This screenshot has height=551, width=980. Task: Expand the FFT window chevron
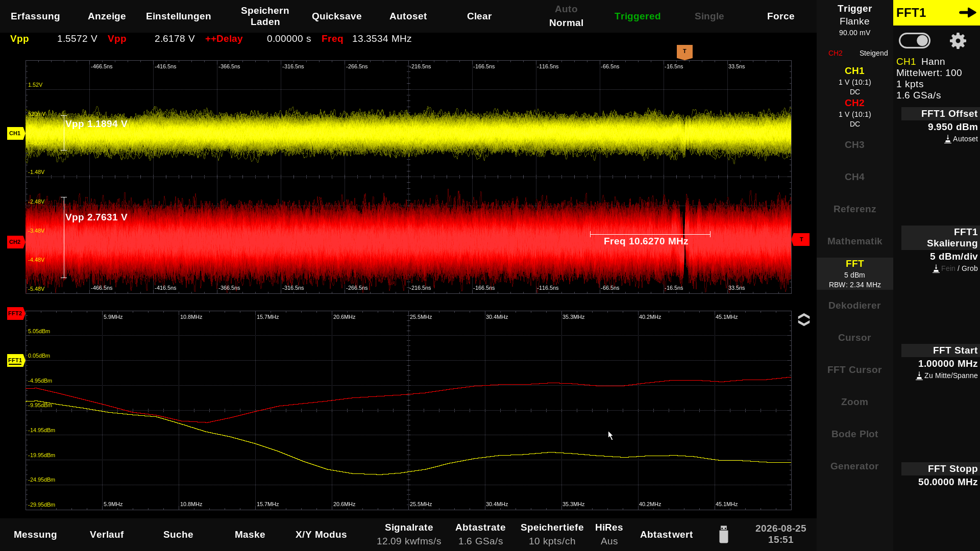(803, 320)
